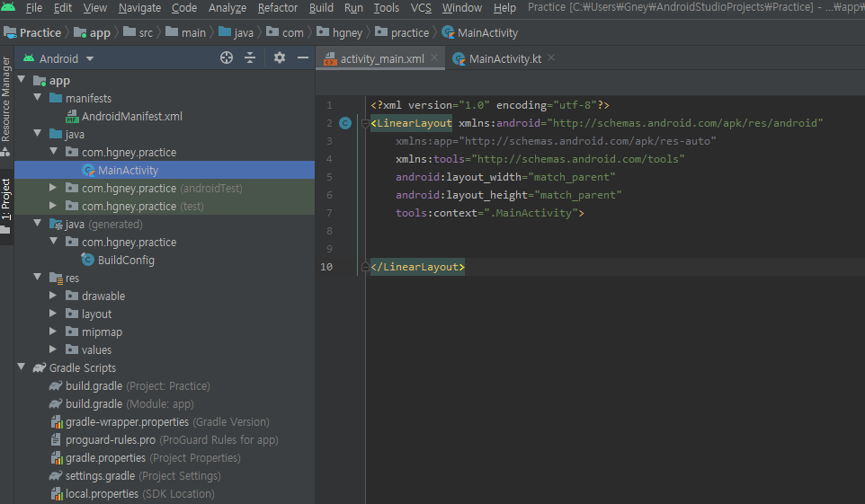Click the AndroidManifest.xml file icon
Viewport: 865px width, 504px height.
click(x=72, y=117)
